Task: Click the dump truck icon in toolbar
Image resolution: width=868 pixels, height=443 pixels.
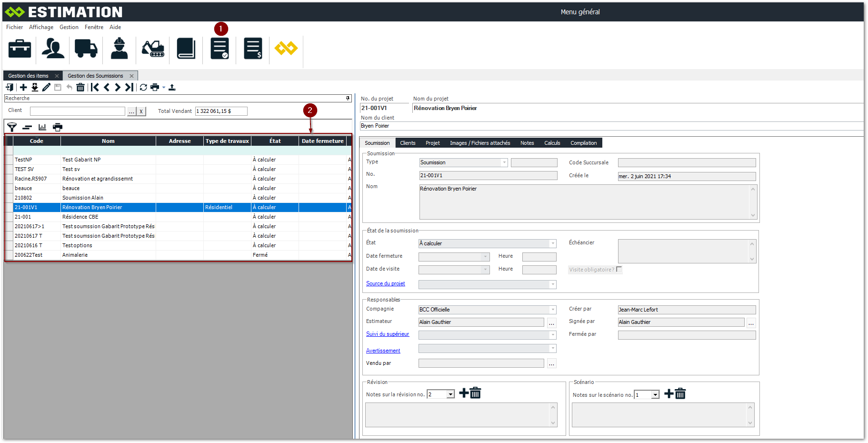Action: click(x=86, y=49)
